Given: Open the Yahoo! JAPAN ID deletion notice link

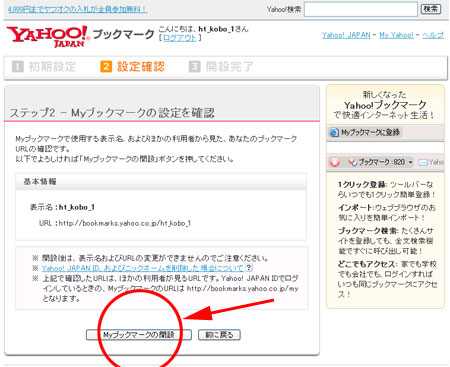Looking at the screenshot, I should pyautogui.click(x=142, y=268).
